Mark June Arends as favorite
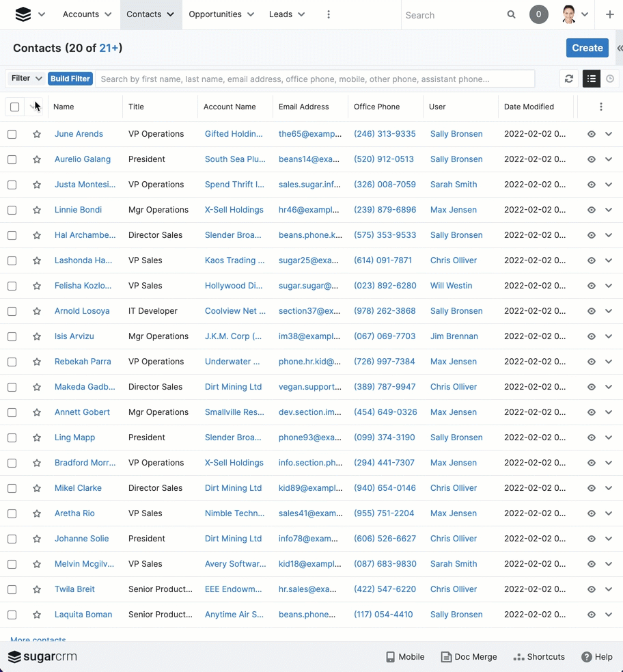Viewport: 623px width, 672px height. click(37, 135)
